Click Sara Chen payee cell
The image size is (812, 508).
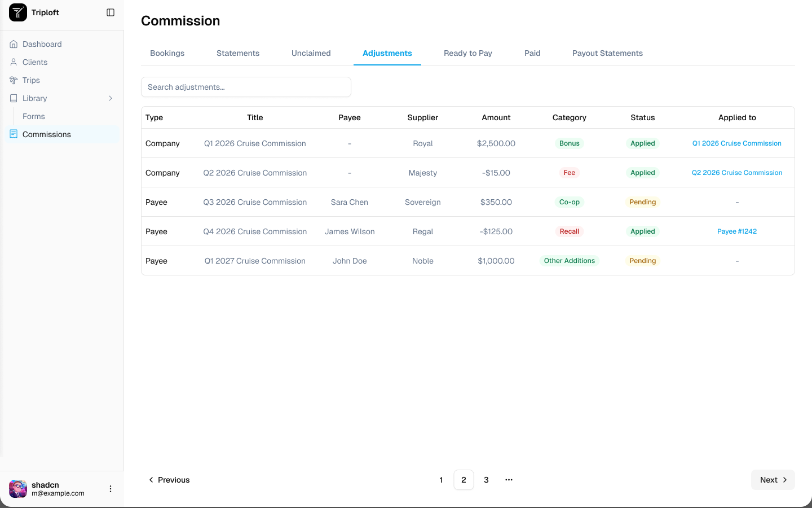[350, 202]
